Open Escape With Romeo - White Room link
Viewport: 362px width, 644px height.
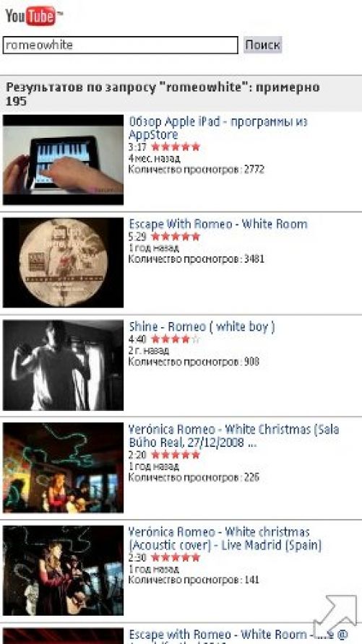pyautogui.click(x=217, y=225)
